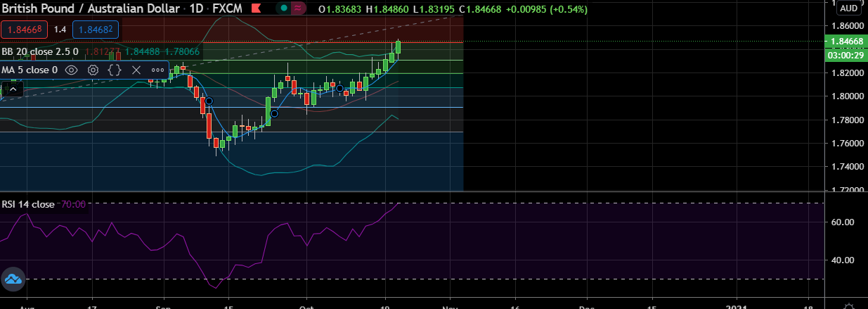The image size is (868, 309).
Task: Click the MA 5 close 0 legend label
Action: click(x=30, y=70)
